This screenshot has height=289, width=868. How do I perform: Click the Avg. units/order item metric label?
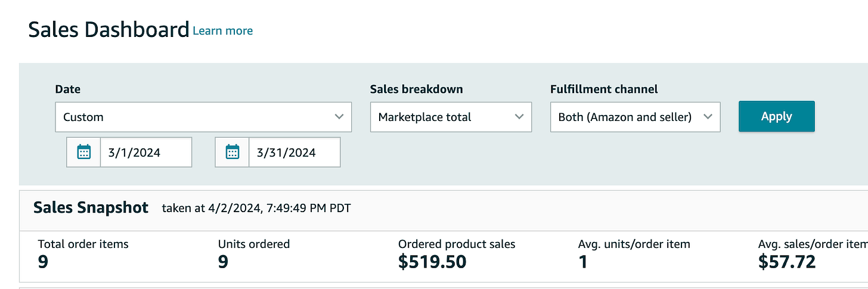click(x=634, y=244)
